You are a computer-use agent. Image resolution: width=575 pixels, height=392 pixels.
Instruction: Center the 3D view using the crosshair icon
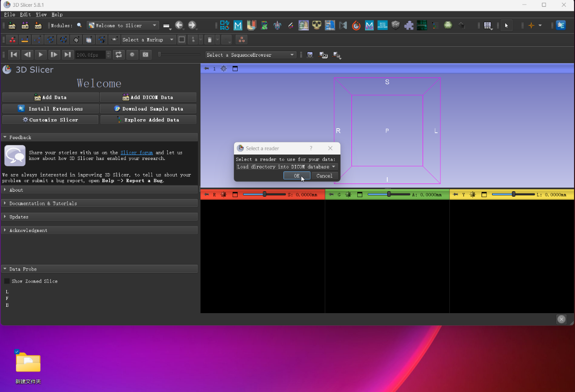point(224,68)
